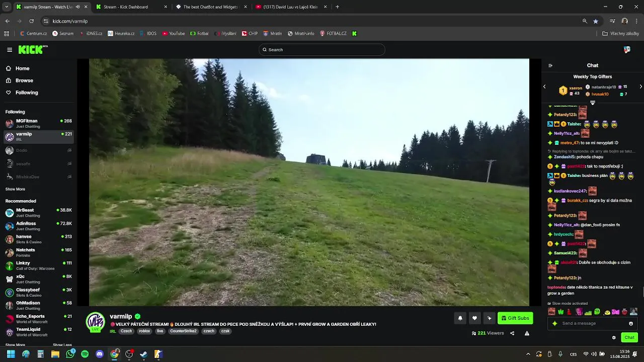Click the Send a message input
Screen dimensions: 644x362
point(594,323)
